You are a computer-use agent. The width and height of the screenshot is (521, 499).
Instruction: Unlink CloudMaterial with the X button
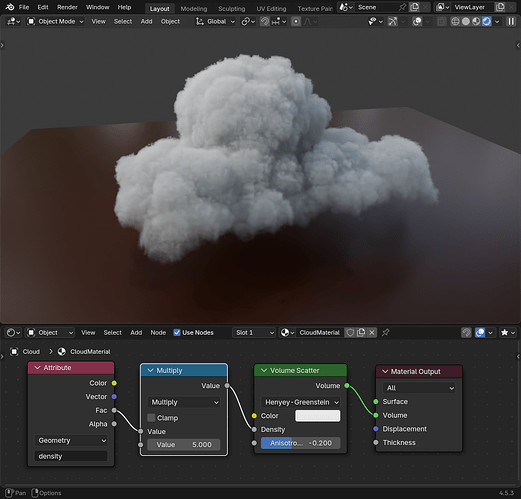click(372, 332)
